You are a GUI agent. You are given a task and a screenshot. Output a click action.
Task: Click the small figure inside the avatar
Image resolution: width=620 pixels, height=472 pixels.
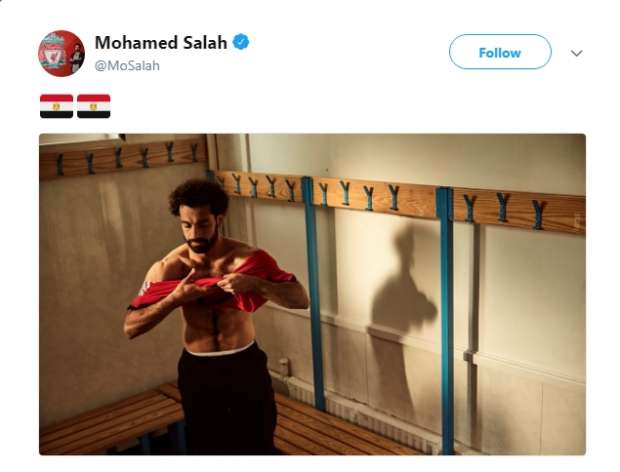pos(76,57)
